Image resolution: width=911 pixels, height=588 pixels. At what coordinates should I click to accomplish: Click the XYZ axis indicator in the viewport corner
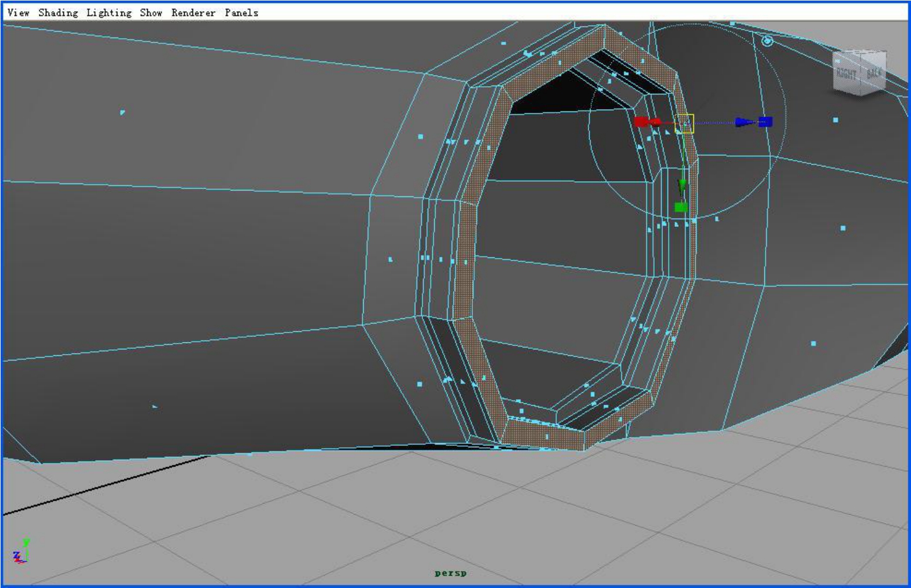pos(21,551)
